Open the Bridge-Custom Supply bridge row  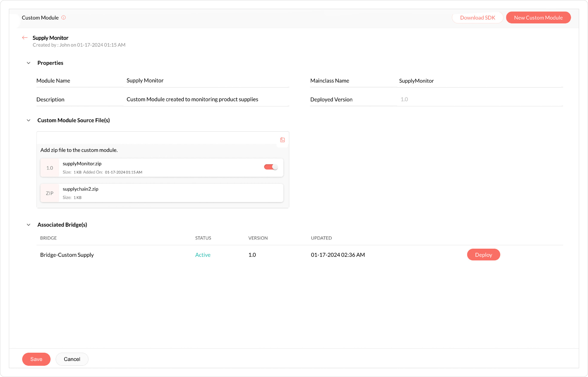67,255
